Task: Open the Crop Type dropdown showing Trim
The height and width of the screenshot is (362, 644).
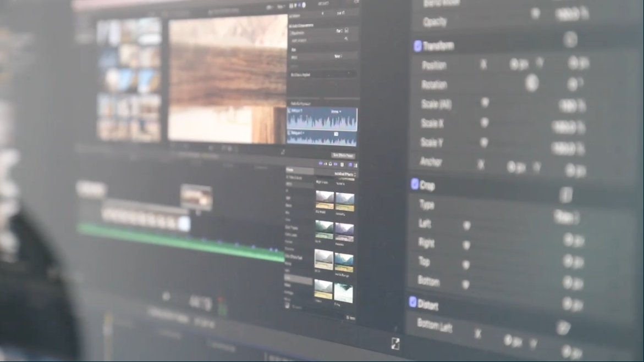Action: coord(567,217)
